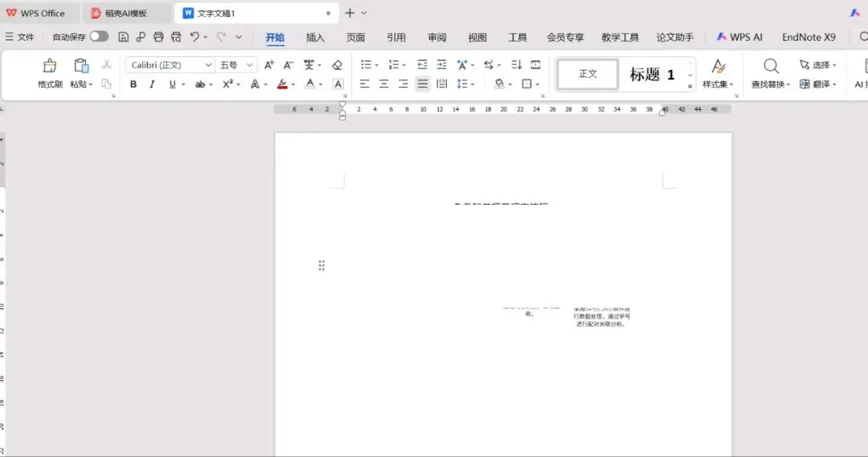This screenshot has width=868, height=457.
Task: Click the paragraph shading color button
Action: [499, 84]
